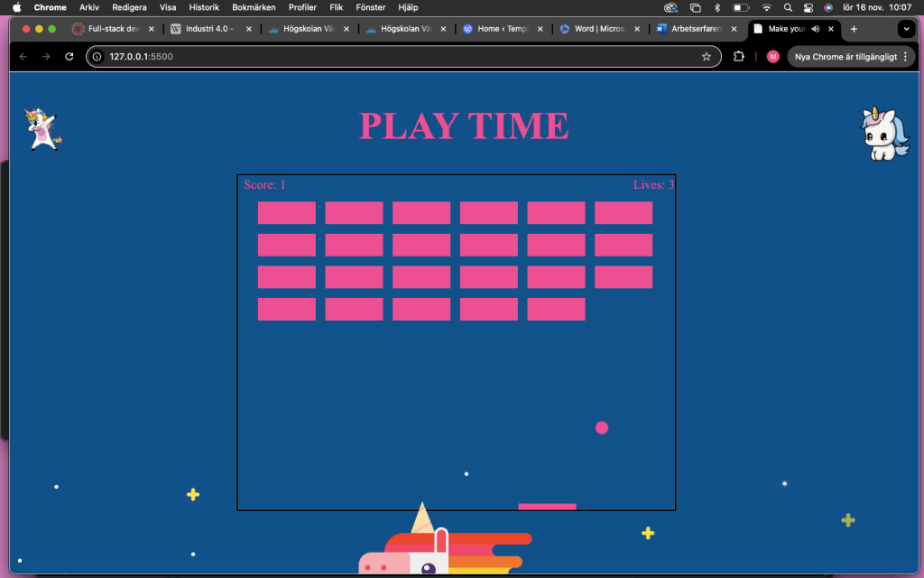This screenshot has height=578, width=924.
Task: Expand the tab search dropdown arrow
Action: (907, 29)
